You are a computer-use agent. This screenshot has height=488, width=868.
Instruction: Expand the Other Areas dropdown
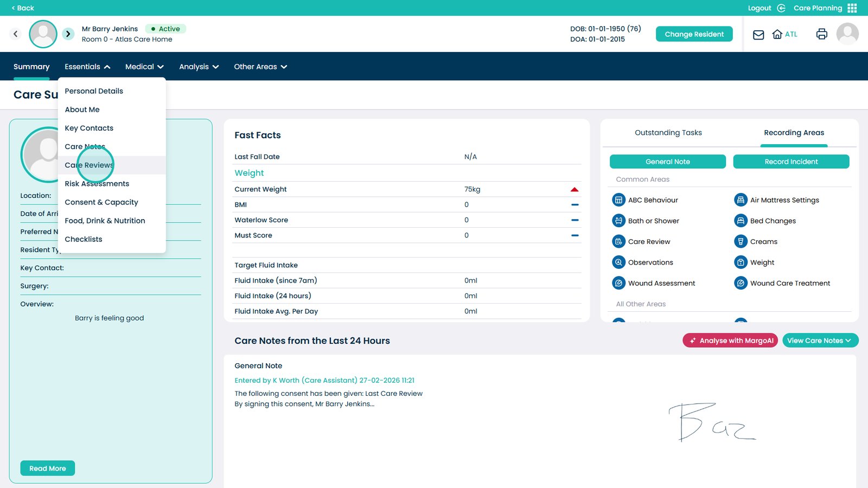[260, 67]
